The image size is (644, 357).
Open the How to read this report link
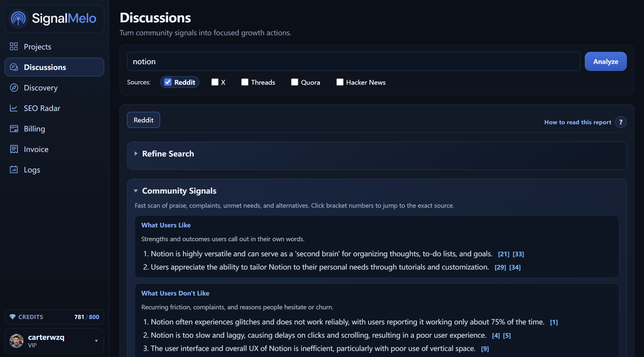pyautogui.click(x=578, y=122)
